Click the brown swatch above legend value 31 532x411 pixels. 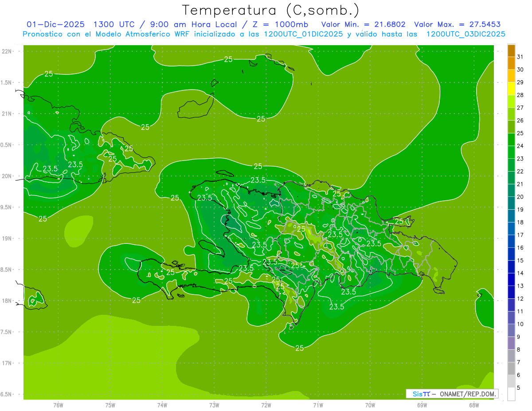coord(511,51)
